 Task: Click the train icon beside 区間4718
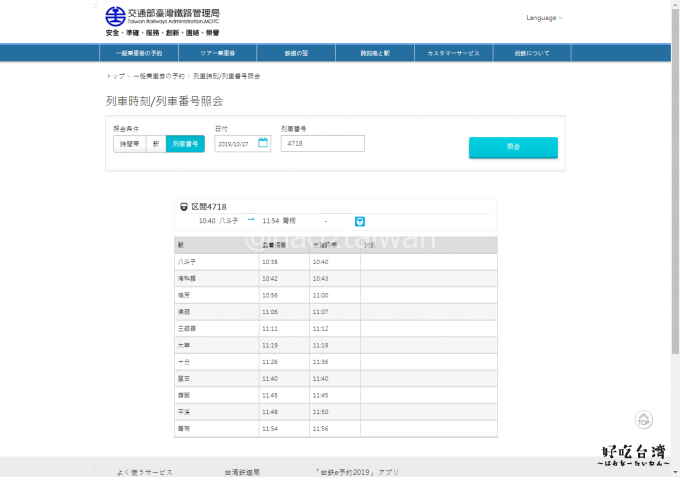pyautogui.click(x=183, y=206)
